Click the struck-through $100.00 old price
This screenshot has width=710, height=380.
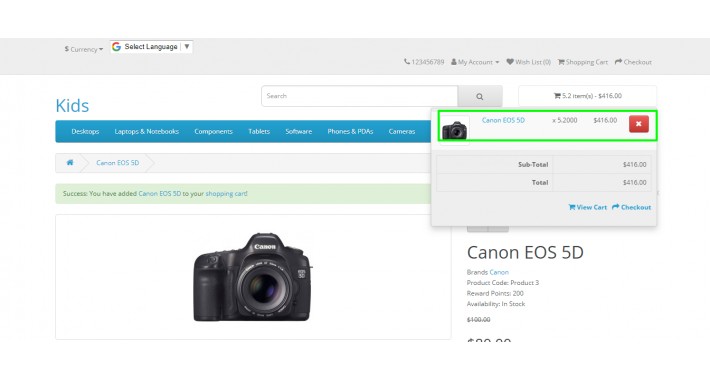pyautogui.click(x=479, y=319)
